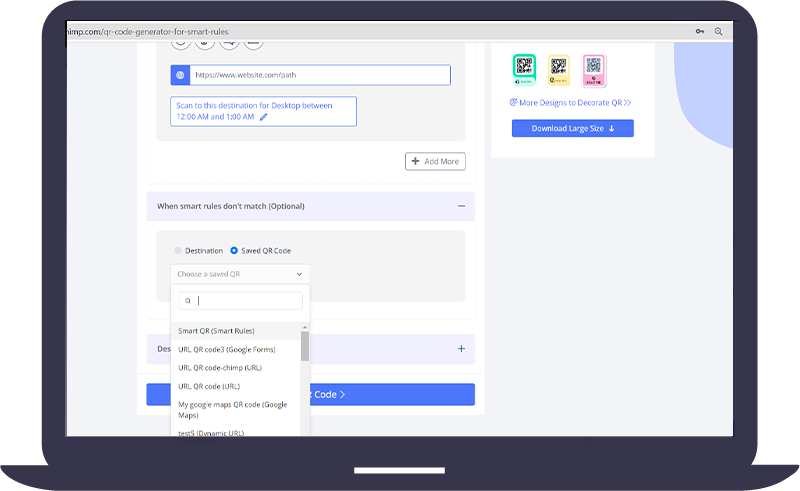800x491 pixels.
Task: Select the pink framed QR design thumbnail
Action: click(594, 70)
